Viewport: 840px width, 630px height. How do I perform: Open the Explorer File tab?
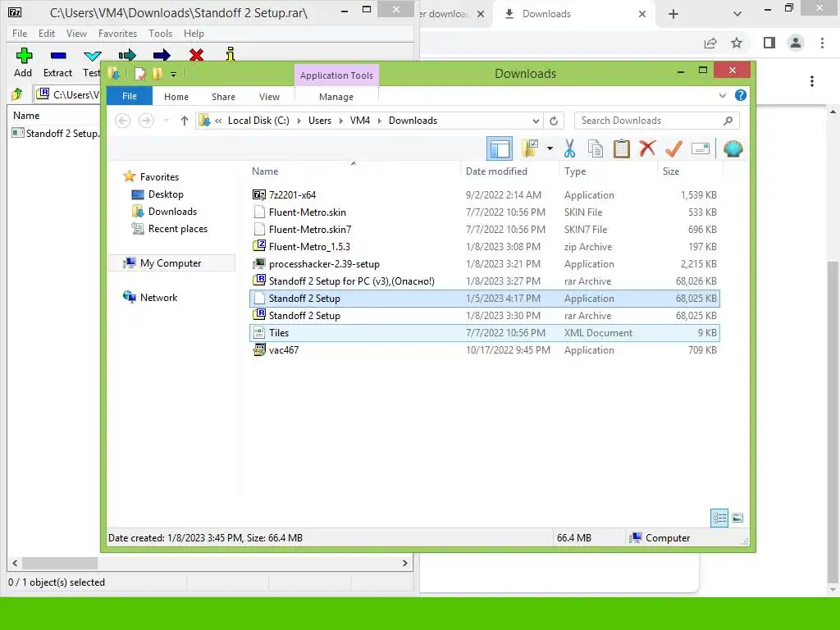(x=130, y=96)
